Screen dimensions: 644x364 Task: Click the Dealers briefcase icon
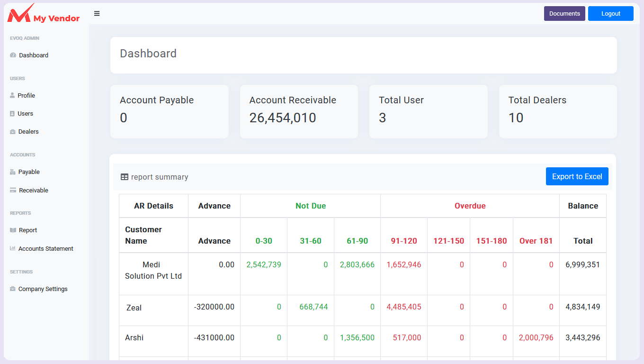pyautogui.click(x=13, y=132)
